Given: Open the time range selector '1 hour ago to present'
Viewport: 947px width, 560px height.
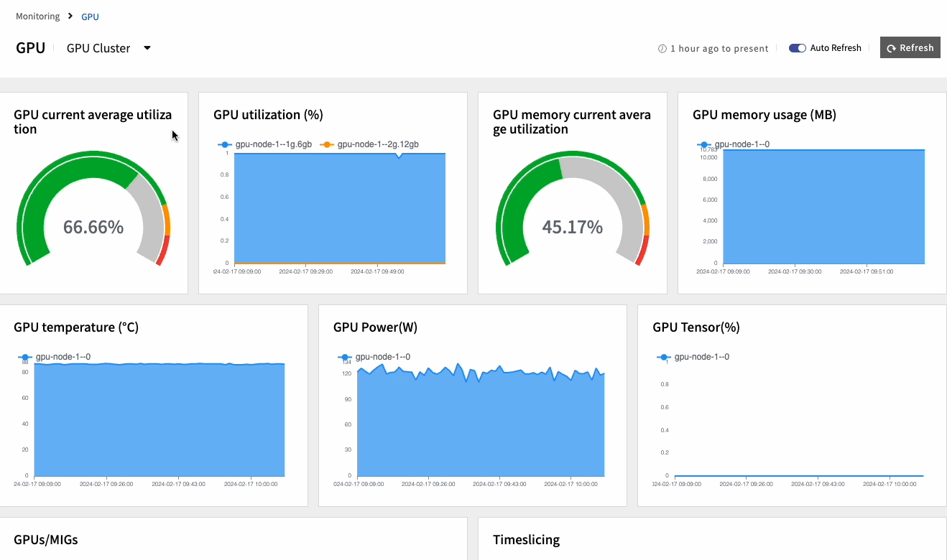Looking at the screenshot, I should pos(719,49).
